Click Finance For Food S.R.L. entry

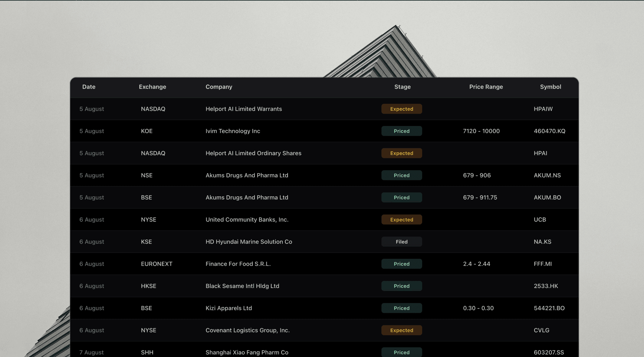pos(238,264)
